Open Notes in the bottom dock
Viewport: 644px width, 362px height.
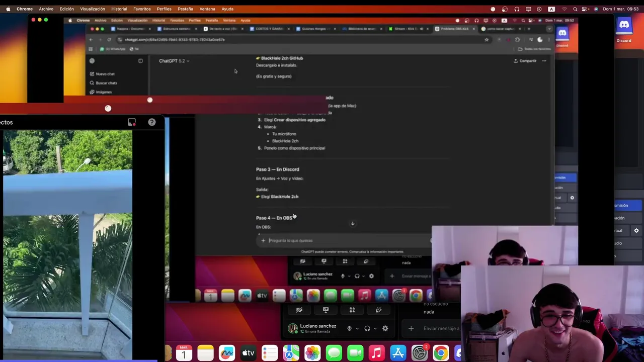point(205,353)
